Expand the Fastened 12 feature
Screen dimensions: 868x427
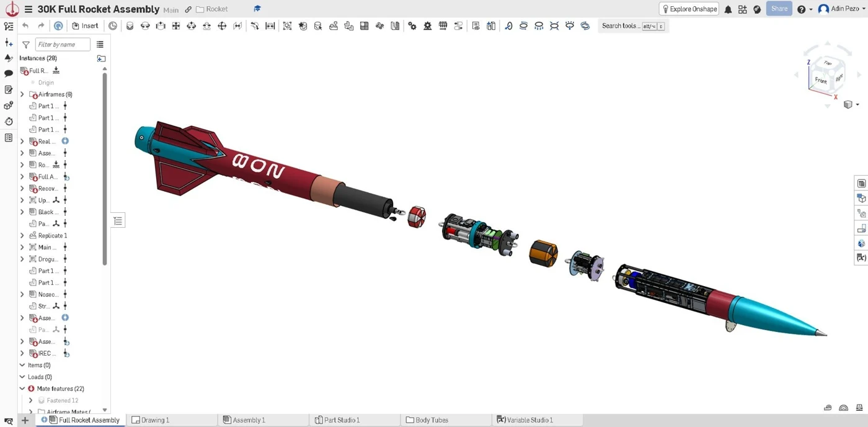click(x=31, y=401)
